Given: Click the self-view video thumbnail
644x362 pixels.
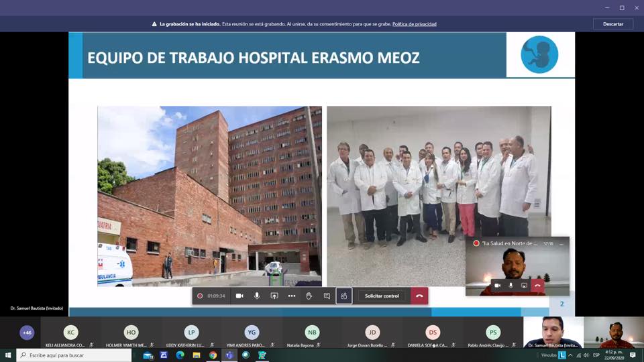Looking at the screenshot, I should click(614, 332).
